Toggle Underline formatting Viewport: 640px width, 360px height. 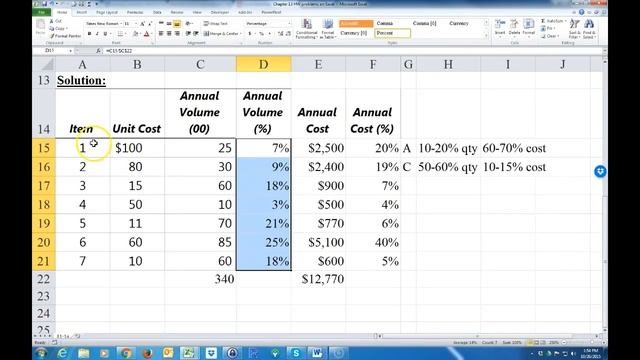click(105, 34)
